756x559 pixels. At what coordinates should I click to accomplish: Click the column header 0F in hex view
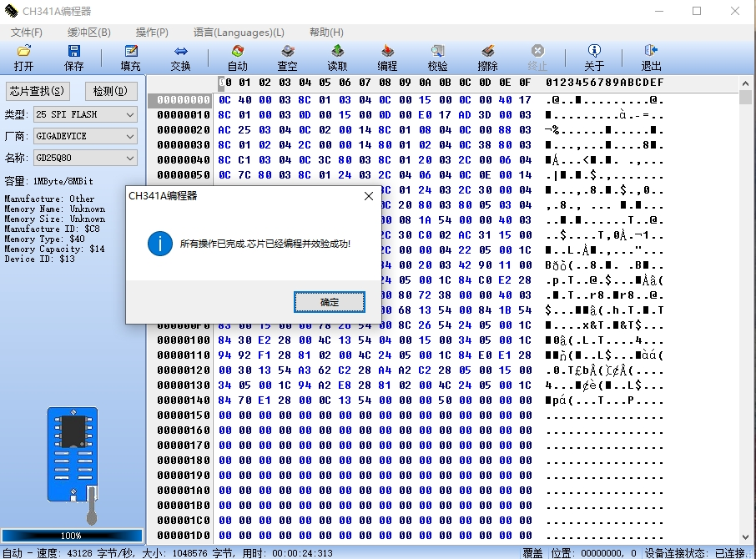coord(525,83)
